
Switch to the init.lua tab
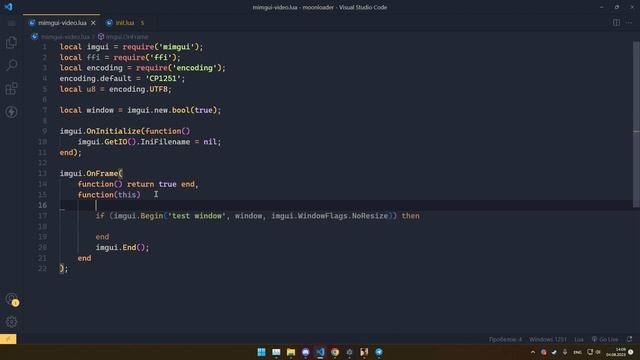[x=125, y=23]
